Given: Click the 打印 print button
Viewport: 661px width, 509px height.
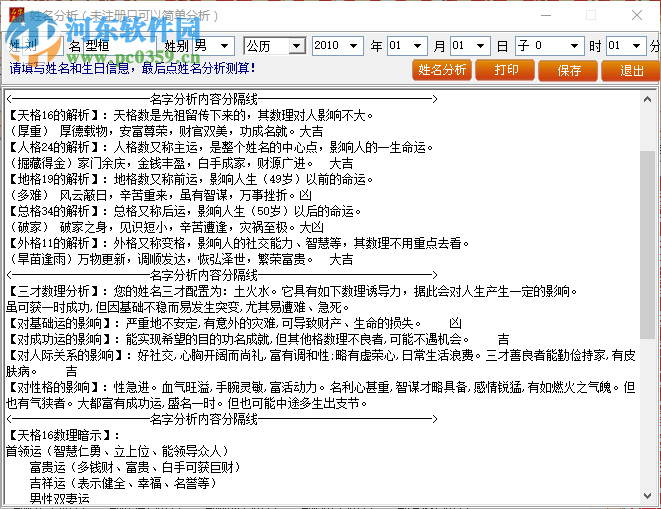Looking at the screenshot, I should (x=505, y=70).
